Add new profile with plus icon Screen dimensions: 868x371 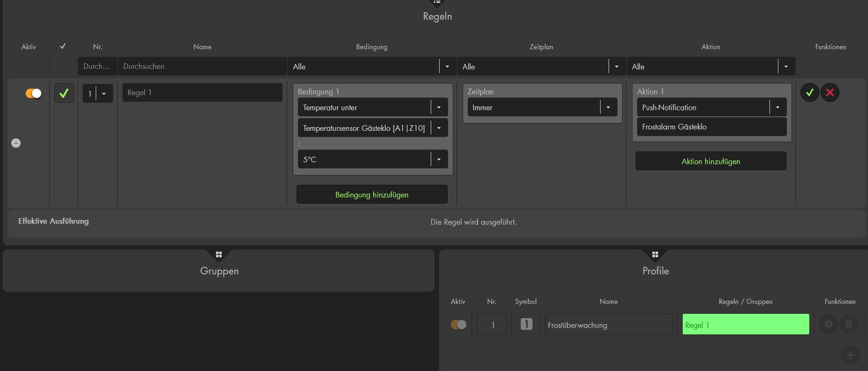850,355
